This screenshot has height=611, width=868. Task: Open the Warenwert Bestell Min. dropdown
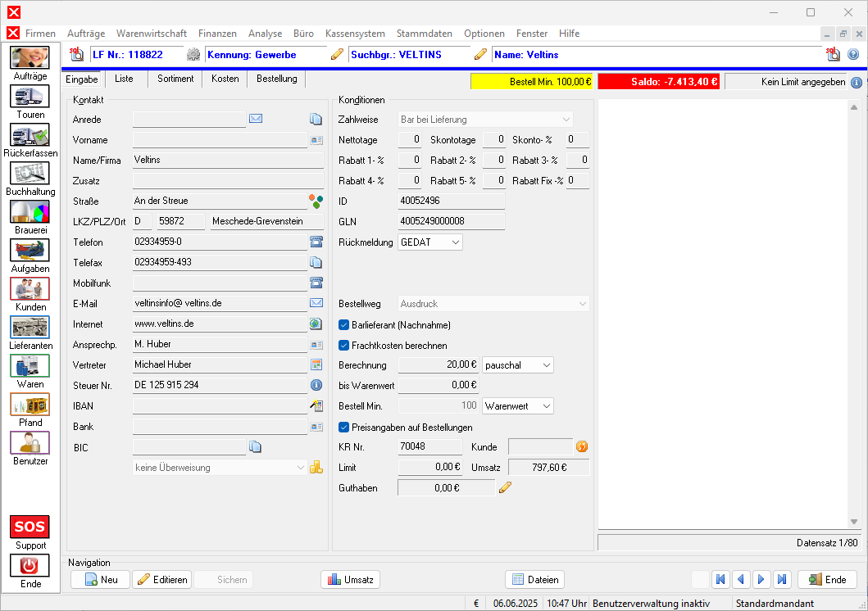pyautogui.click(x=546, y=405)
